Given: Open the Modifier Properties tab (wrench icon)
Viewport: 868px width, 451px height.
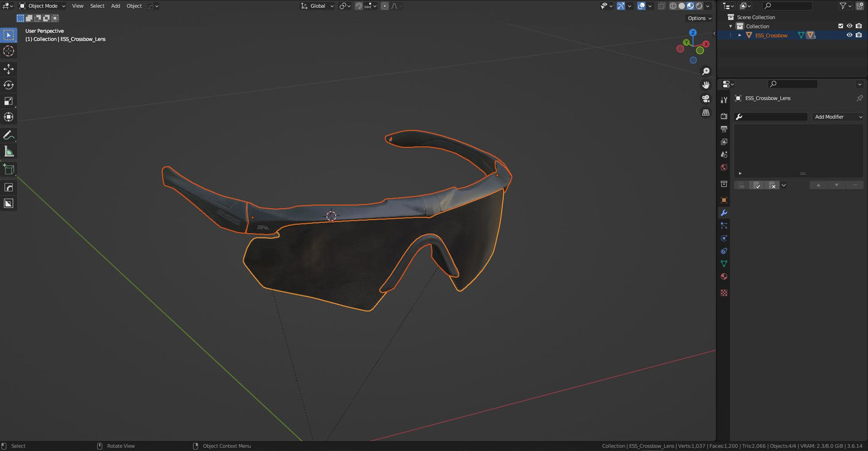Looking at the screenshot, I should pyautogui.click(x=724, y=212).
